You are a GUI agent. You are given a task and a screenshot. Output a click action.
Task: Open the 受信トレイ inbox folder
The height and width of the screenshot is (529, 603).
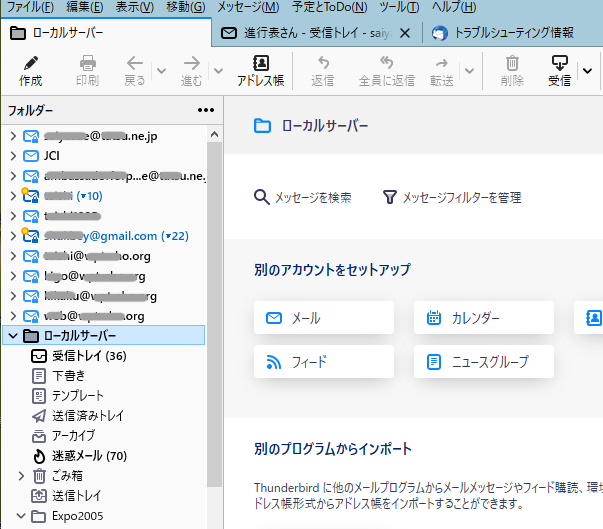tap(89, 355)
